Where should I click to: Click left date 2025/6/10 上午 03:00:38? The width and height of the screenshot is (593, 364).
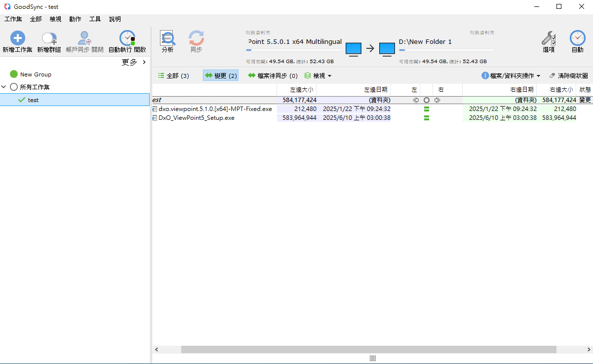tap(356, 118)
